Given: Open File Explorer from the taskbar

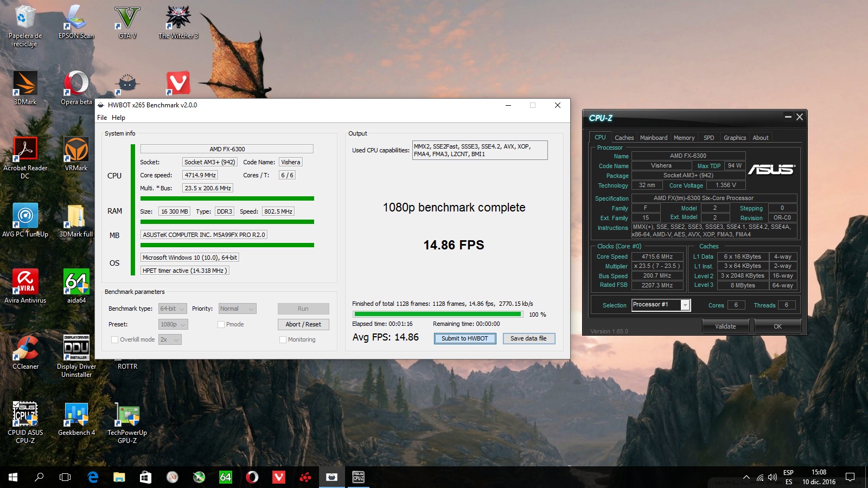Looking at the screenshot, I should click(119, 477).
